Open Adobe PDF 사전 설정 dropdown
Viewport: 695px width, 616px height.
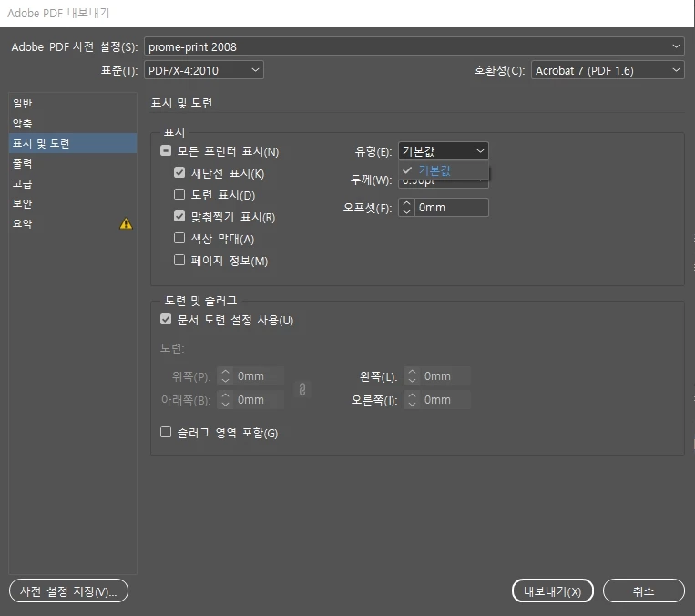[414, 46]
